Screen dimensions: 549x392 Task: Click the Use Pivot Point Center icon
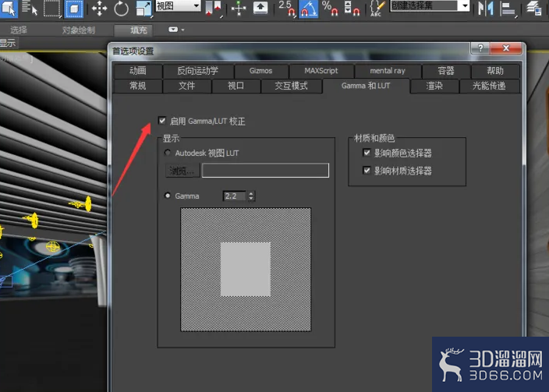(x=213, y=8)
